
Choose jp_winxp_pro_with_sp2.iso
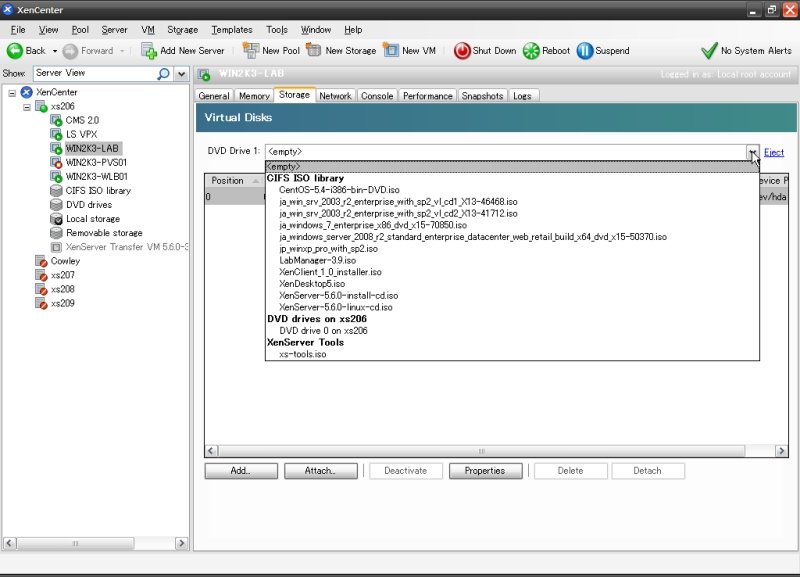pos(329,248)
